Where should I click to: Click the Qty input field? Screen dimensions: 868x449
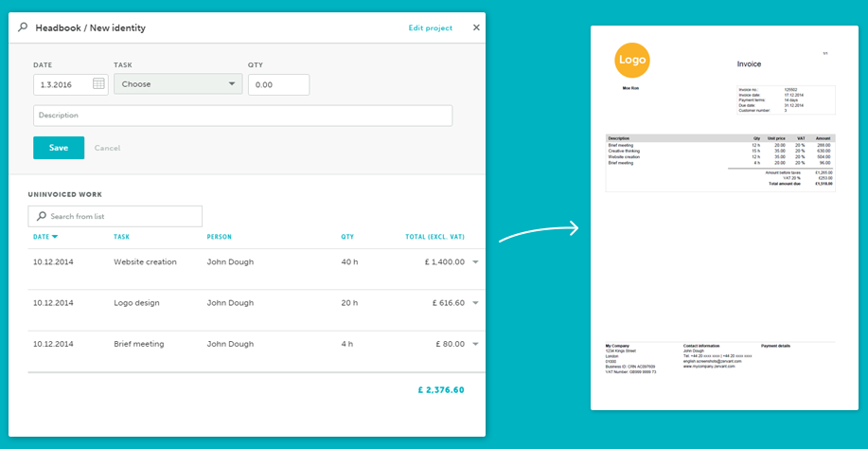278,84
